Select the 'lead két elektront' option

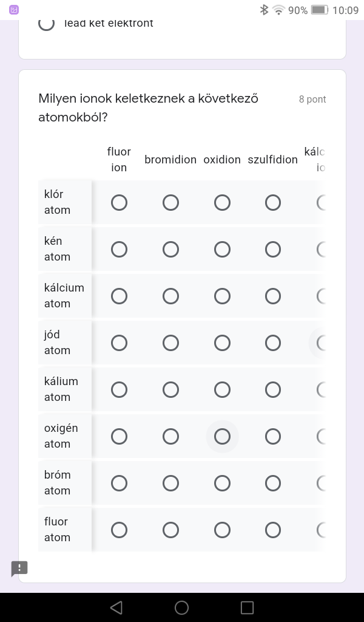point(46,24)
